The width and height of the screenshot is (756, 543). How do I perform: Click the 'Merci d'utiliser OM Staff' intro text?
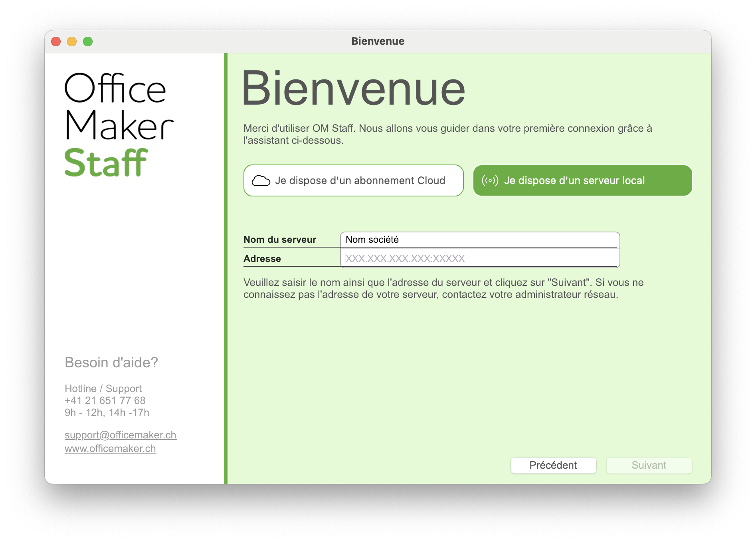pos(447,134)
